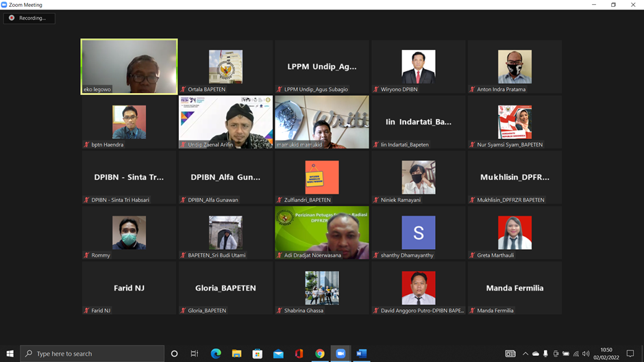Select Adi Dradjat Noerwasana's video tile

coord(321,232)
